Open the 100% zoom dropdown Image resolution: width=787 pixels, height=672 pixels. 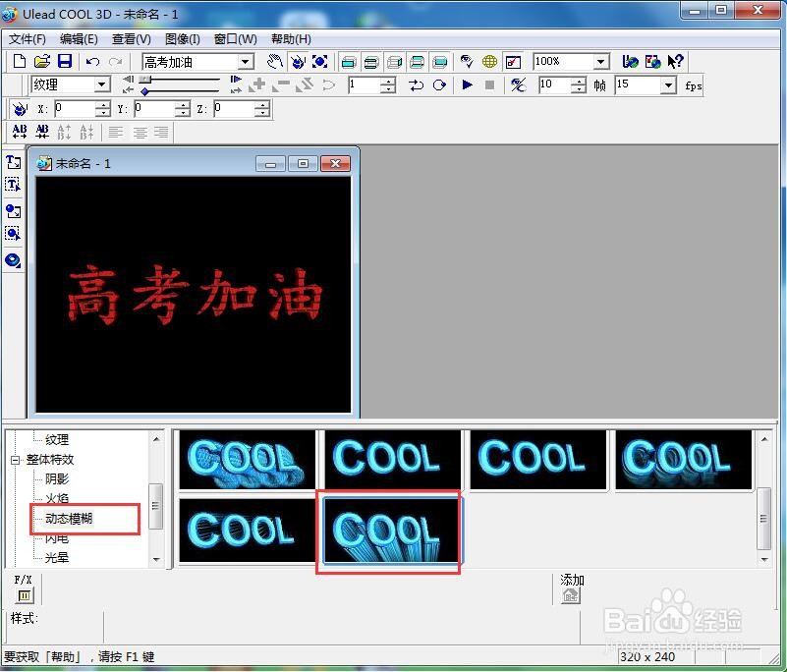tap(600, 62)
